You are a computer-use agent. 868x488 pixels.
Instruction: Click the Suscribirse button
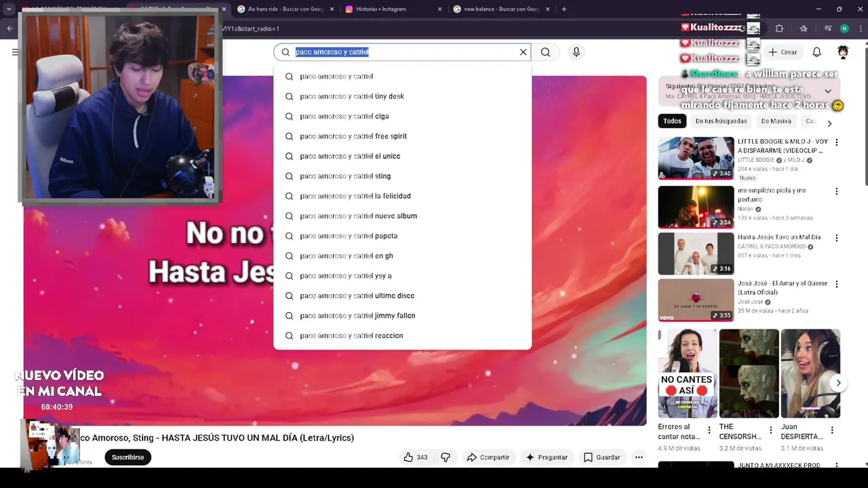coord(127,457)
